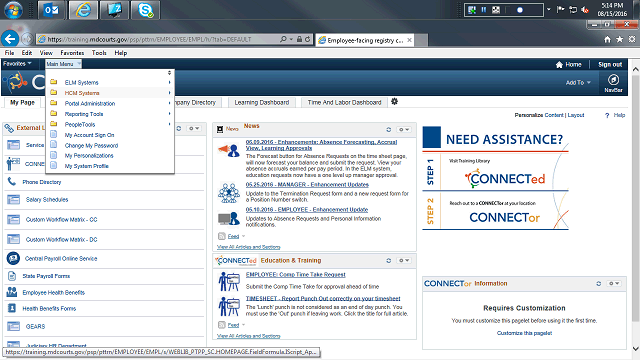Expand ELM Systems submenu arrow
The height and width of the screenshot is (360, 640).
169,82
